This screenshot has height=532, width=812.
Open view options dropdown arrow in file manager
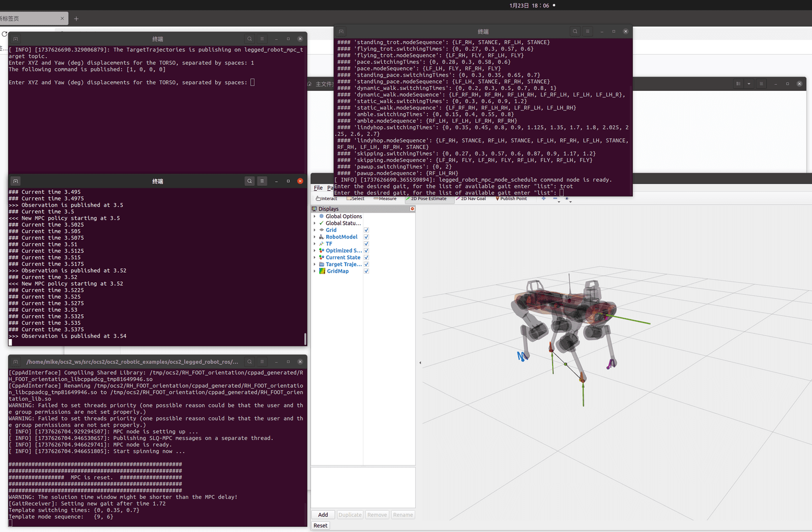click(x=749, y=84)
